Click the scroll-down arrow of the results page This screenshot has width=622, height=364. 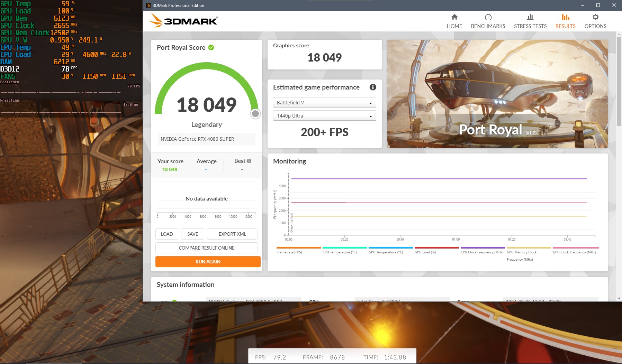(x=619, y=298)
